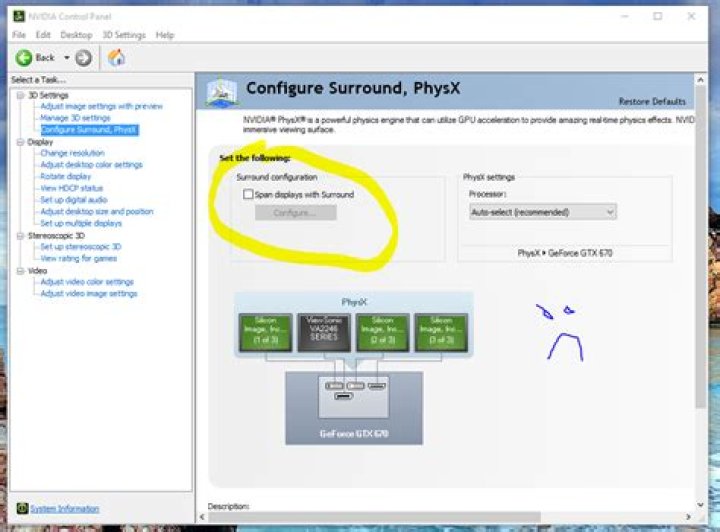Select Manage 3D settings
The image size is (720, 532).
click(x=75, y=118)
